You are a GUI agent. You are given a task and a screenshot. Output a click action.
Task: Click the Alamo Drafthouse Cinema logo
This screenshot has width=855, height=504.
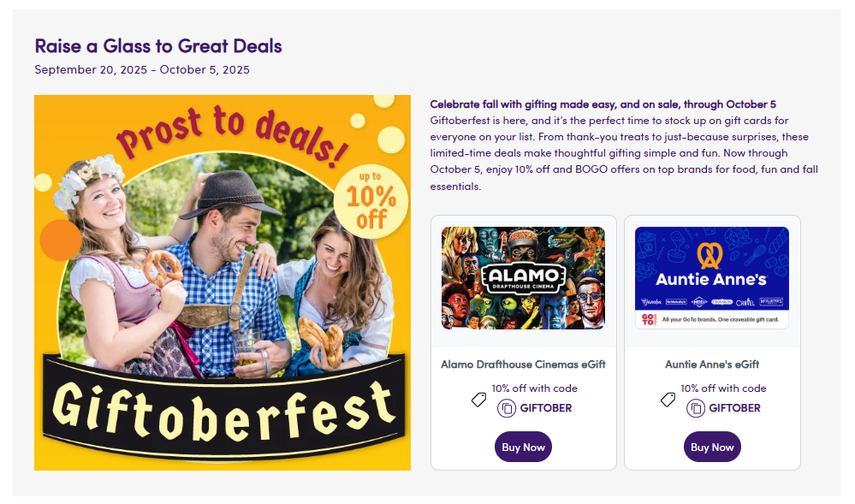(x=524, y=277)
